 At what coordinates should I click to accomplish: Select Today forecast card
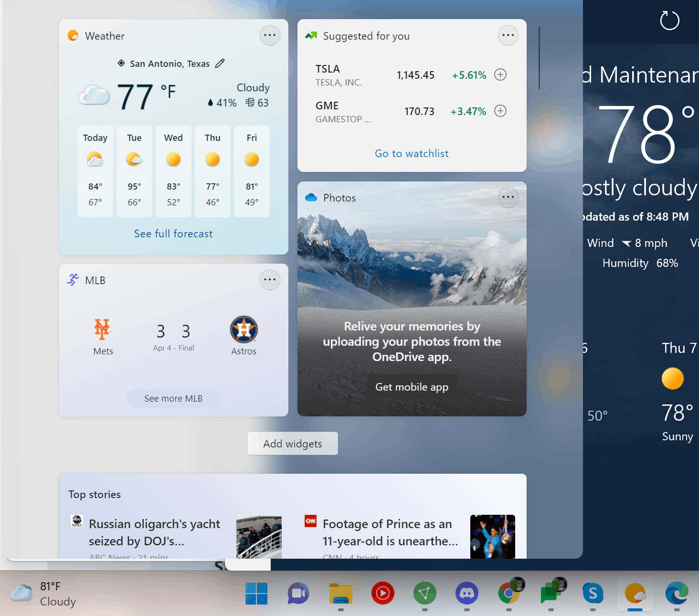pyautogui.click(x=95, y=171)
